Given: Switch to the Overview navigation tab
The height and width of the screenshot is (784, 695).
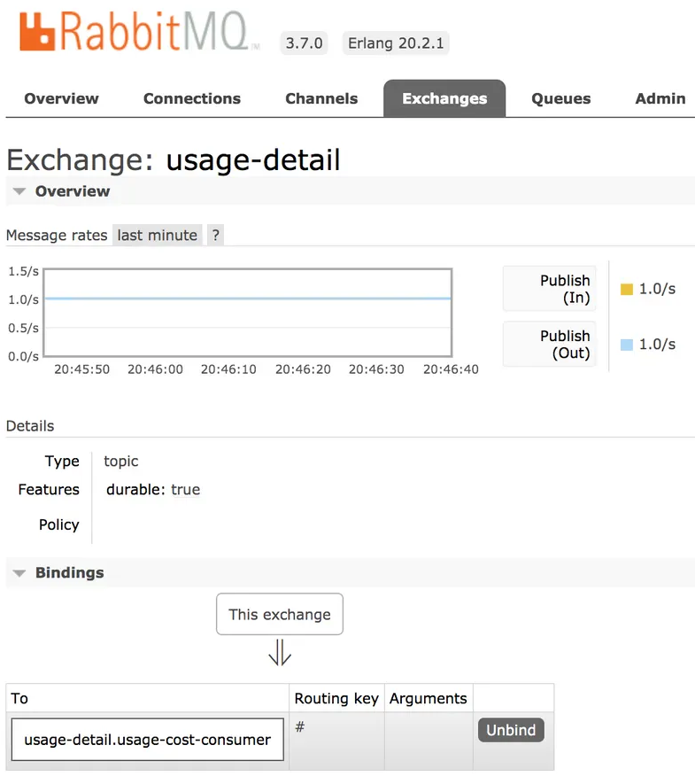Looking at the screenshot, I should point(61,98).
